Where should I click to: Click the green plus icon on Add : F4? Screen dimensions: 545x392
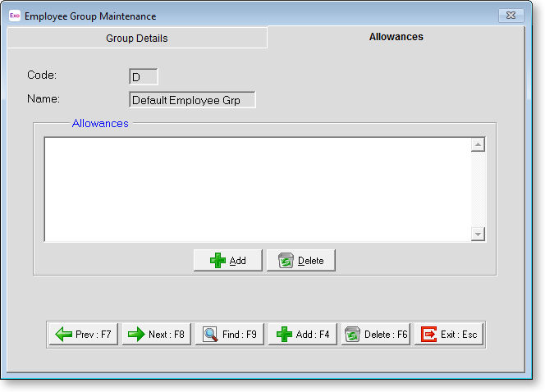(x=284, y=335)
